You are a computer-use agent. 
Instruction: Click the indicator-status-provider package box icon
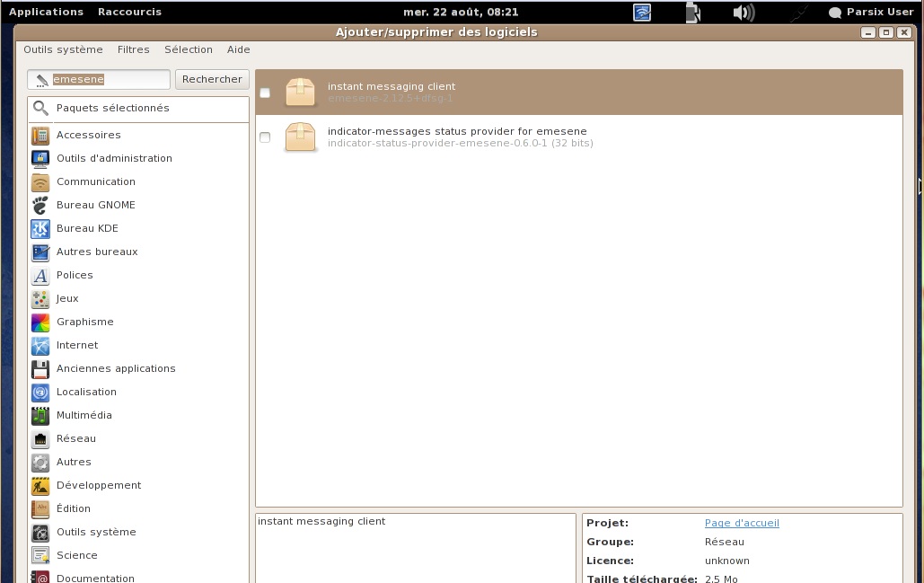coord(300,137)
